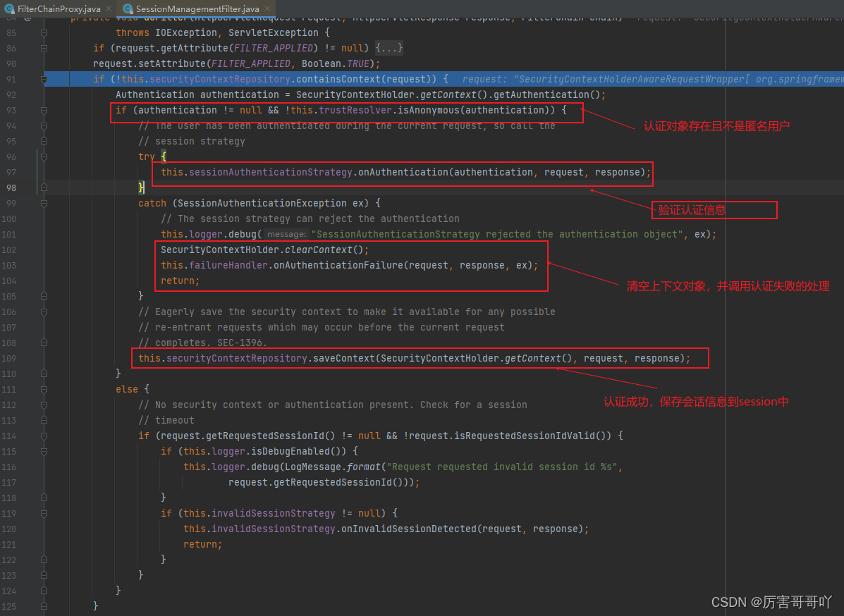Expand the collapsed block using the plus icon at line 86
The image size is (844, 616).
click(x=44, y=48)
